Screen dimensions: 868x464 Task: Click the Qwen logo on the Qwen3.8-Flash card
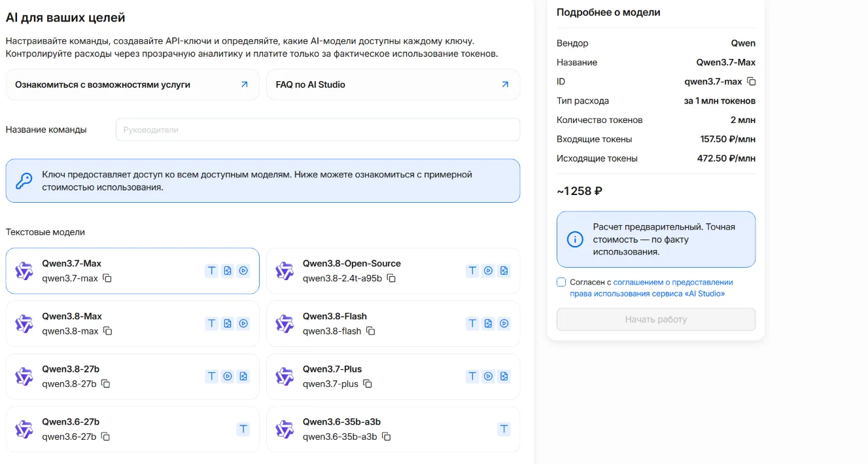click(285, 324)
